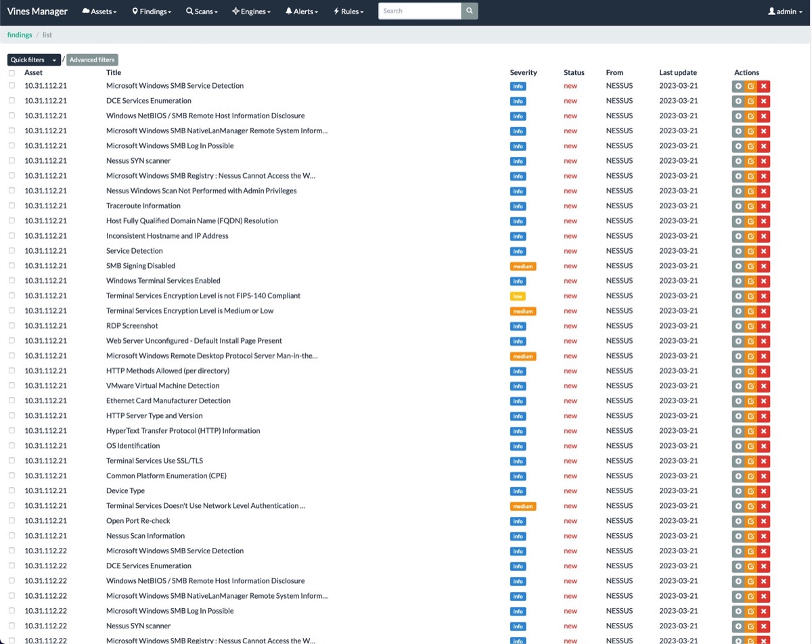This screenshot has width=812, height=644.
Task: Click the search magnifier button in navbar
Action: click(x=470, y=11)
